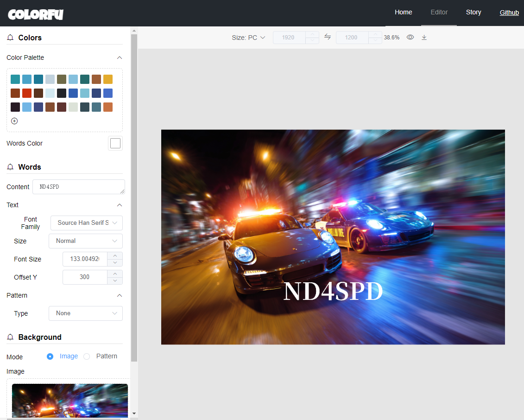Open the Github link
Image resolution: width=524 pixels, height=420 pixels.
[x=509, y=13]
